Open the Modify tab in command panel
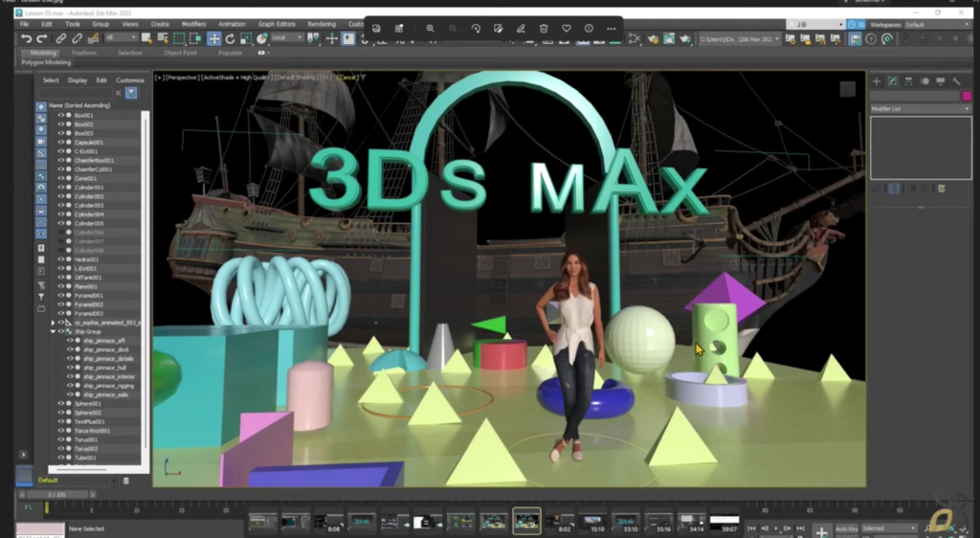Viewport: 980px width, 538px height. [893, 81]
